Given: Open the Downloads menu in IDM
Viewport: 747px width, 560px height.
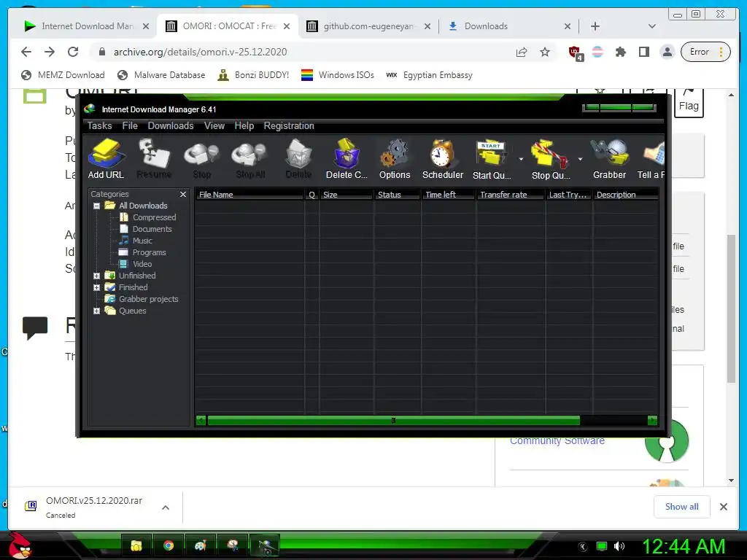Looking at the screenshot, I should [x=171, y=125].
